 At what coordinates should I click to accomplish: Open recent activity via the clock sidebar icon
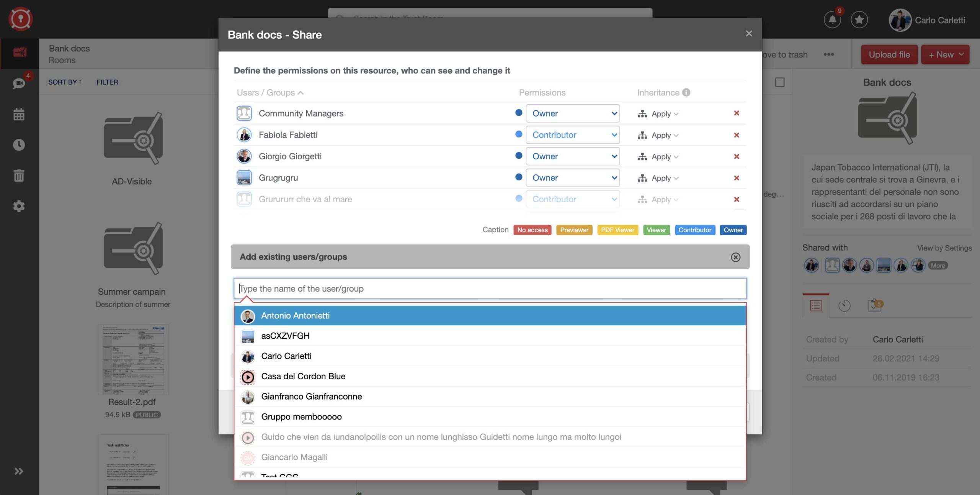pos(19,144)
